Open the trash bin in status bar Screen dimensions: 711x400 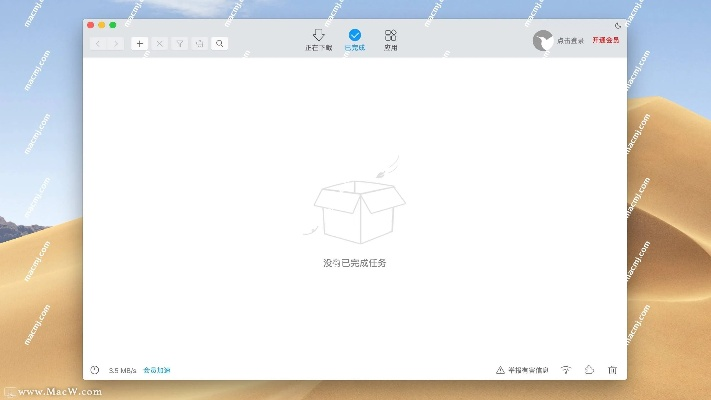[x=612, y=370]
